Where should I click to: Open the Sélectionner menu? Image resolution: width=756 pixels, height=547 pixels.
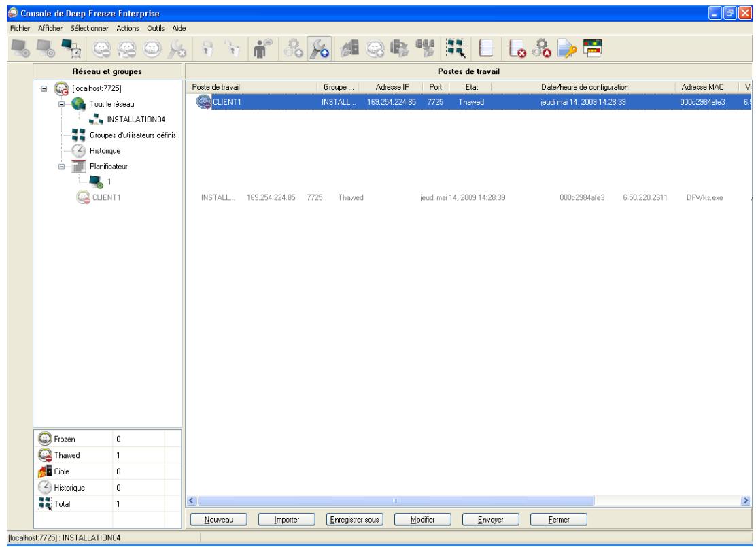(x=89, y=28)
